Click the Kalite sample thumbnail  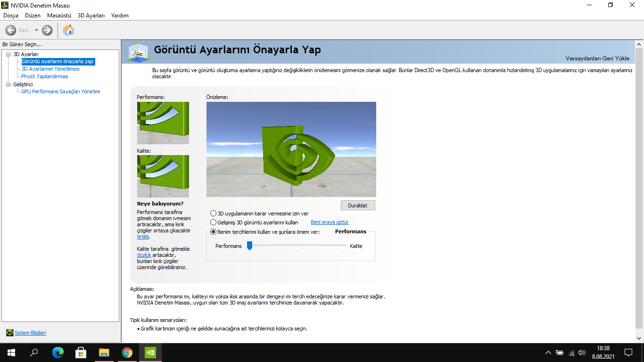pyautogui.click(x=163, y=176)
